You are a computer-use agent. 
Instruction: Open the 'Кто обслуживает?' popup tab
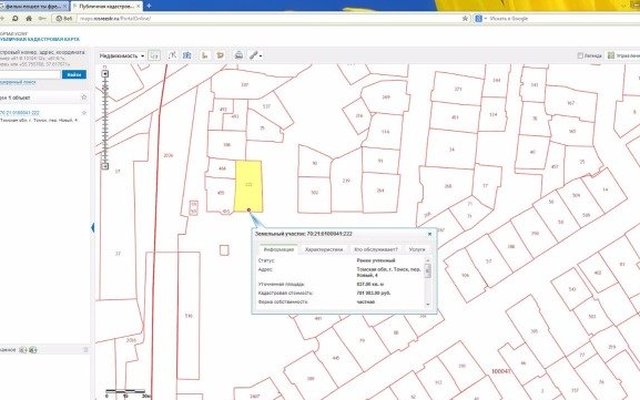[x=376, y=249]
